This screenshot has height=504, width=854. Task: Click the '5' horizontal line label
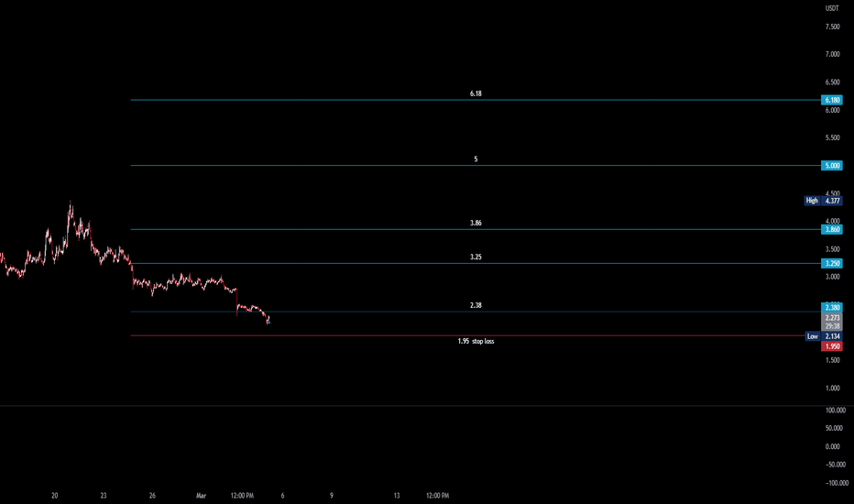(476, 159)
